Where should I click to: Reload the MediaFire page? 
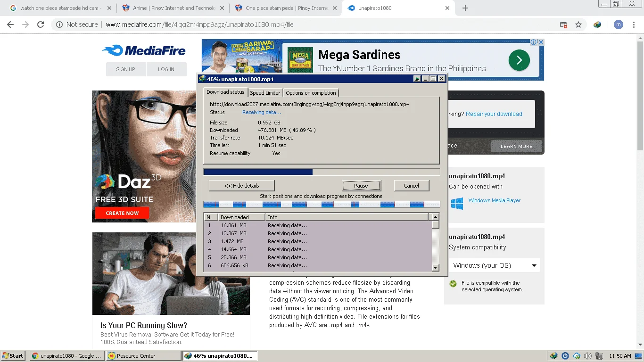click(x=41, y=25)
